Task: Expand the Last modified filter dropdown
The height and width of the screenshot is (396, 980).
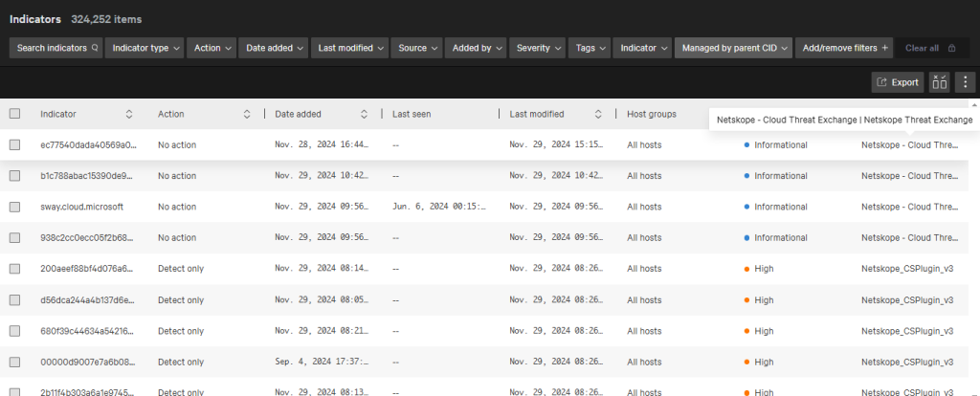Action: (x=349, y=48)
